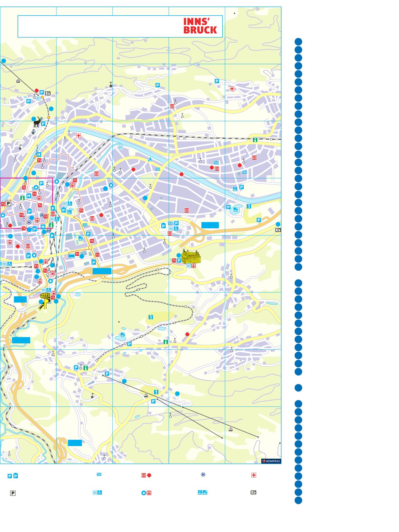The width and height of the screenshot is (399, 532).
Task: Click the TAXI icon in the legend
Action: click(x=99, y=474)
